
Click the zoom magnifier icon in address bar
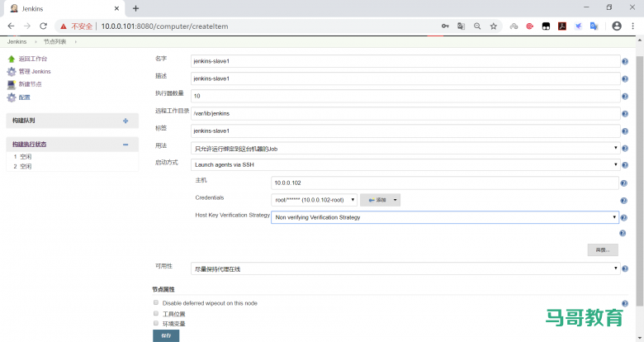point(477,26)
